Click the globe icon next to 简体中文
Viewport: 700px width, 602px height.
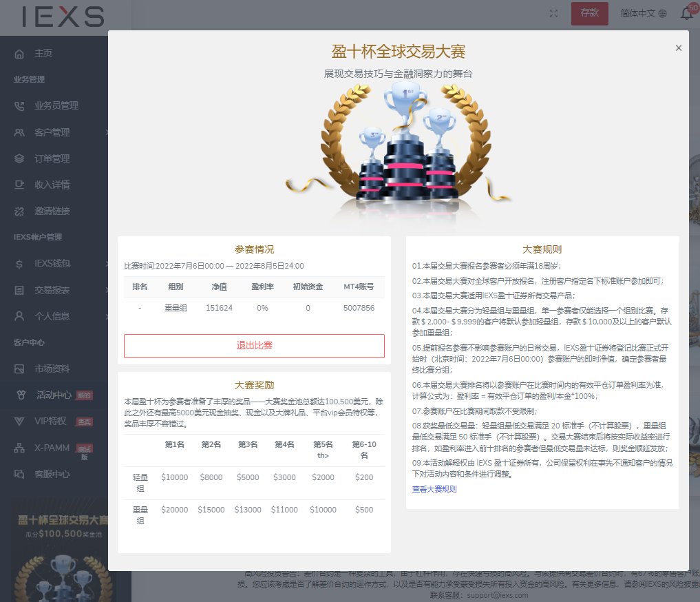663,13
